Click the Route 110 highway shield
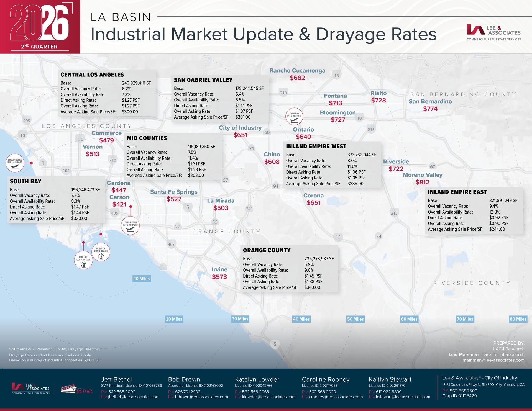This screenshot has width=532, height=411. pyautogui.click(x=80, y=139)
